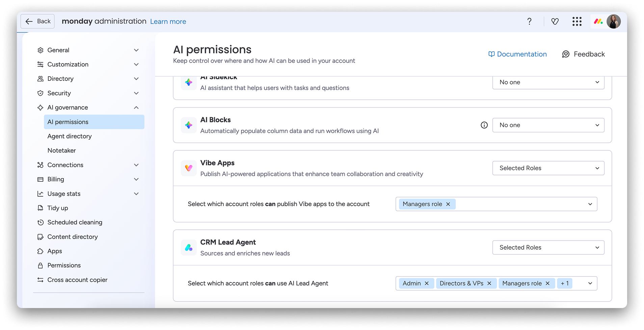Open the heart favorites icon in header
Image resolution: width=644 pixels, height=330 pixels.
(555, 22)
